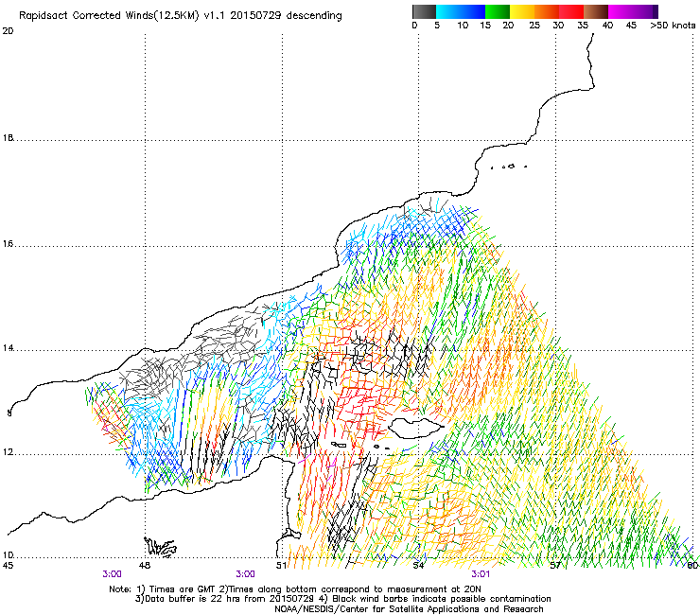Click the orange 25-30 knots legend segment
The image size is (700, 615).
(547, 11)
